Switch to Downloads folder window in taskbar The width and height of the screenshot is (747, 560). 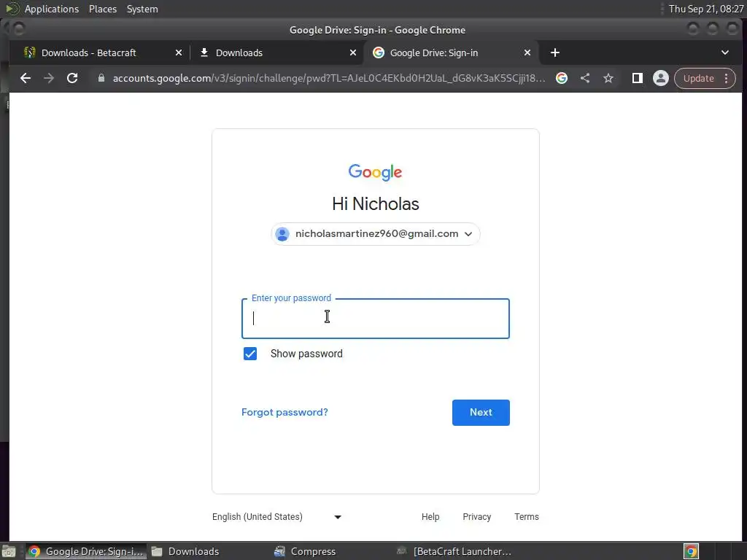point(186,551)
